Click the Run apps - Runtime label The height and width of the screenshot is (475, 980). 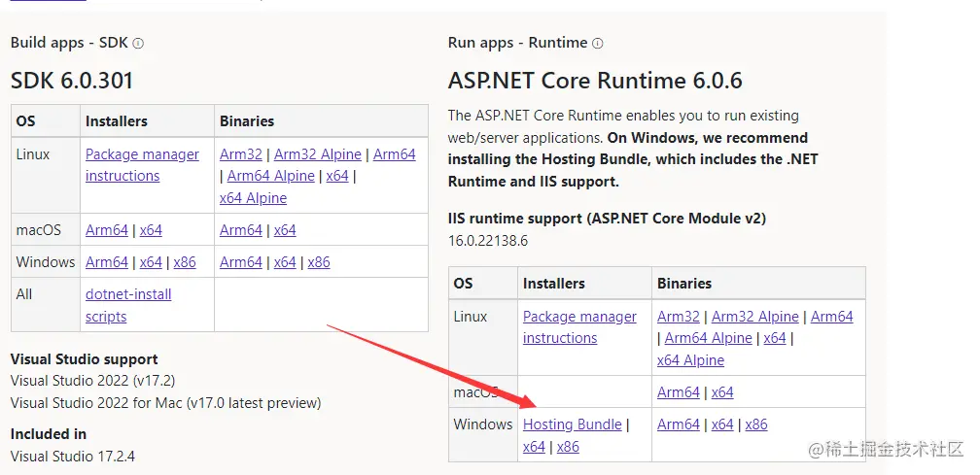click(517, 43)
